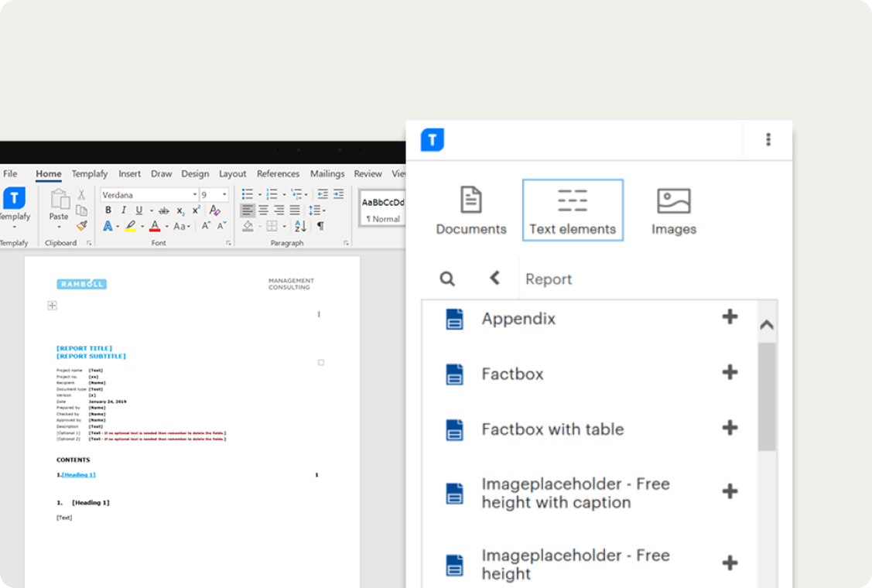Viewport: 872px width, 588px height.
Task: Open the font name dropdown (Verdana)
Action: 194,195
